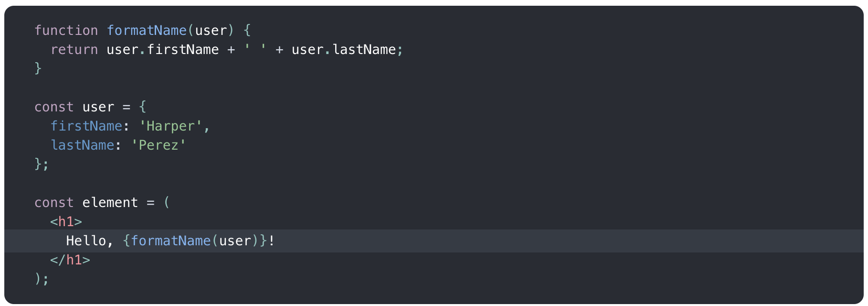Click user.lastName in the return statement
Screen dimensions: 868x306
(x=344, y=50)
